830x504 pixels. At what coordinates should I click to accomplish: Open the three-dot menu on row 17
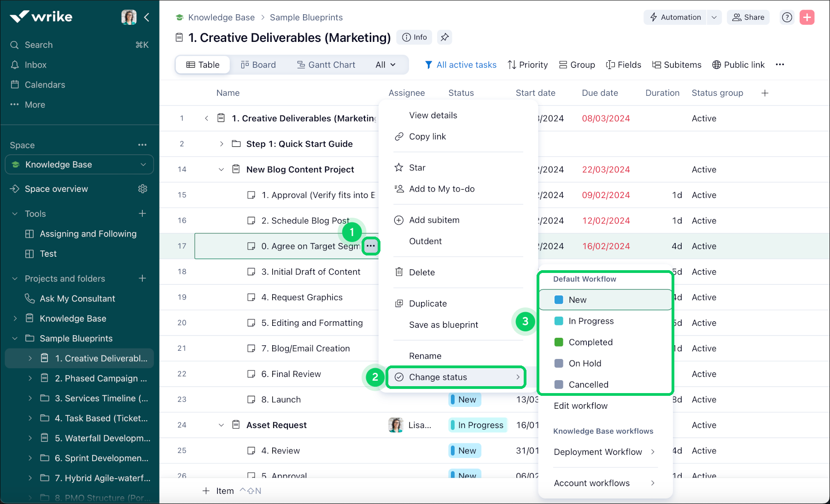pyautogui.click(x=371, y=246)
